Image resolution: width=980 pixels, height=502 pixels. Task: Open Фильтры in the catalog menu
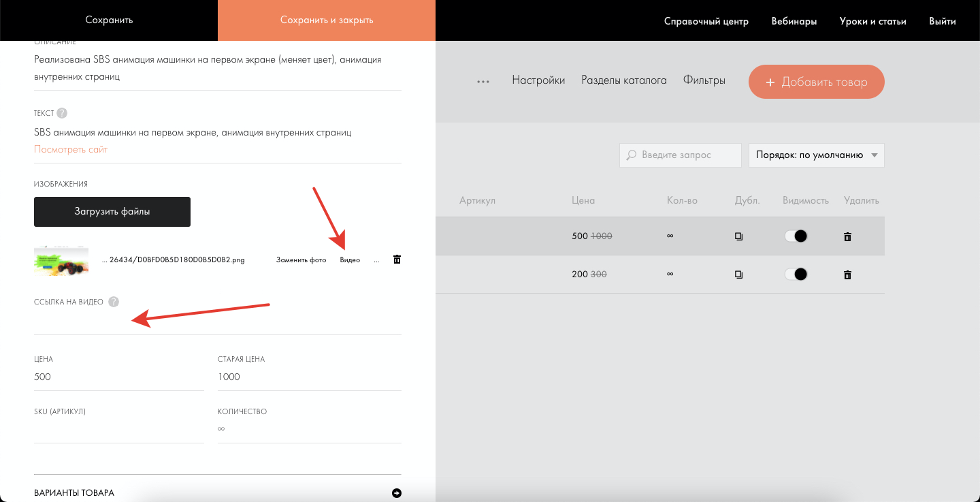point(704,80)
